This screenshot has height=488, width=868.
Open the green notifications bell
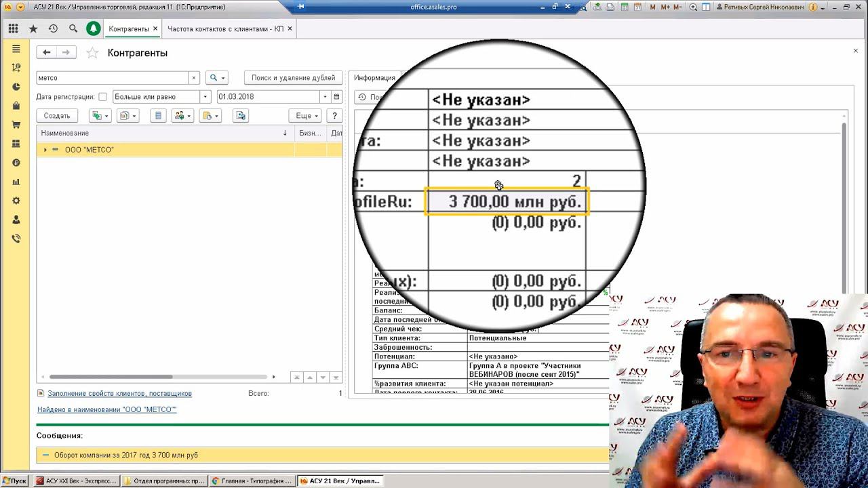[93, 28]
